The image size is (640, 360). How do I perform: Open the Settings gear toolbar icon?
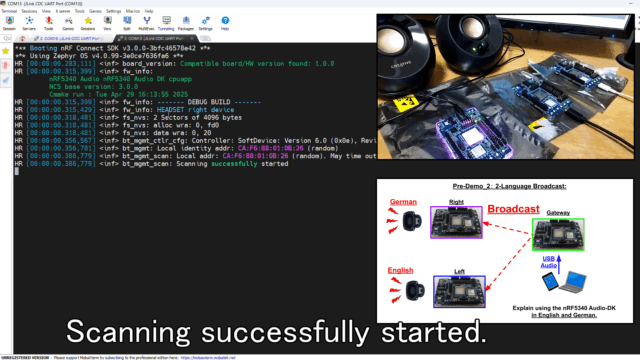click(205, 23)
